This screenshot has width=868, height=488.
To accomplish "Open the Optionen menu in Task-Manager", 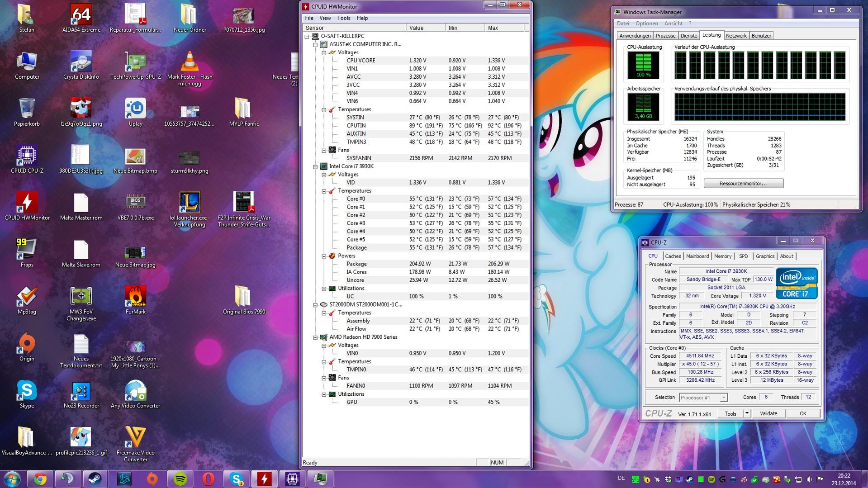I will point(647,24).
